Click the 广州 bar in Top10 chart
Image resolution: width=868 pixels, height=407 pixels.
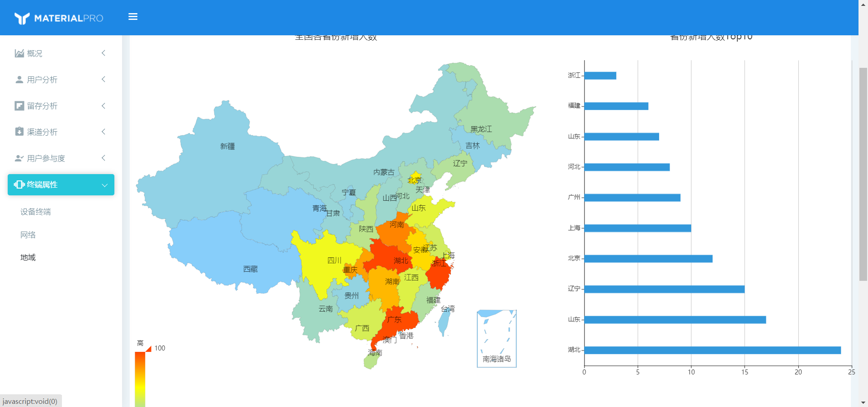[632, 198]
